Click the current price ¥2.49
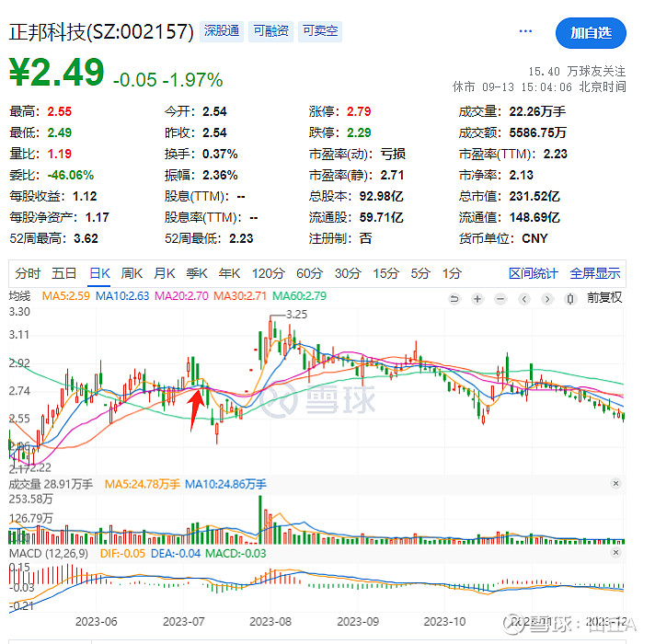This screenshot has height=644, width=655. [x=56, y=73]
